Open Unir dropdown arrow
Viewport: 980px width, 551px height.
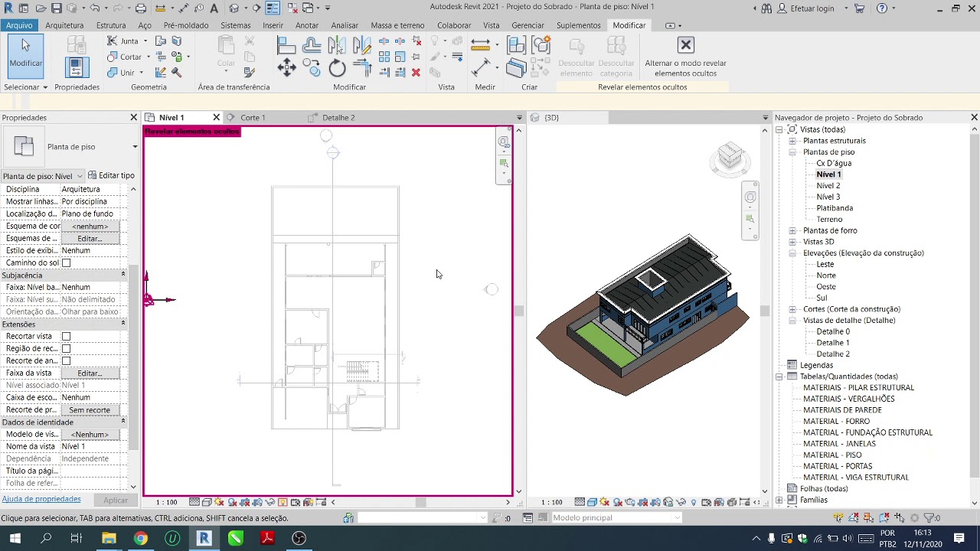(143, 73)
